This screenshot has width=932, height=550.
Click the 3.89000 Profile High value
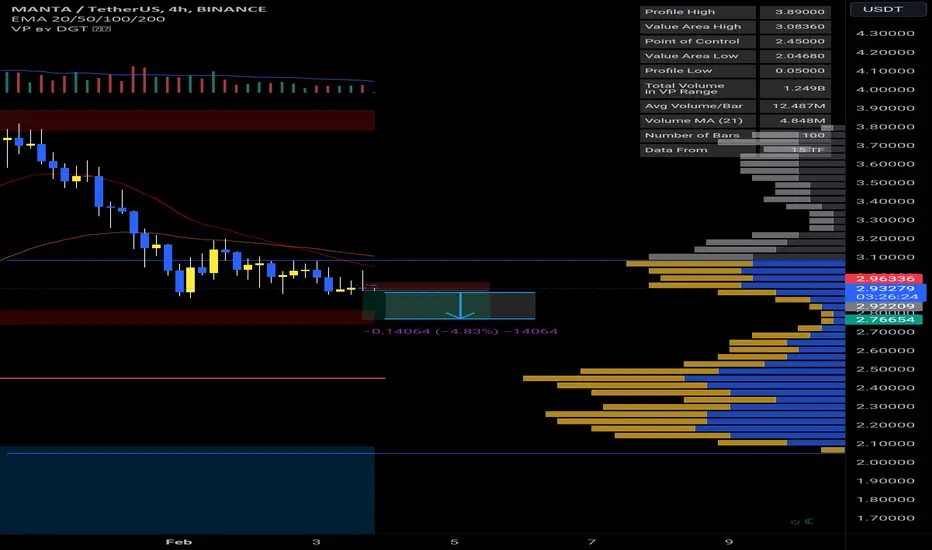pos(795,12)
